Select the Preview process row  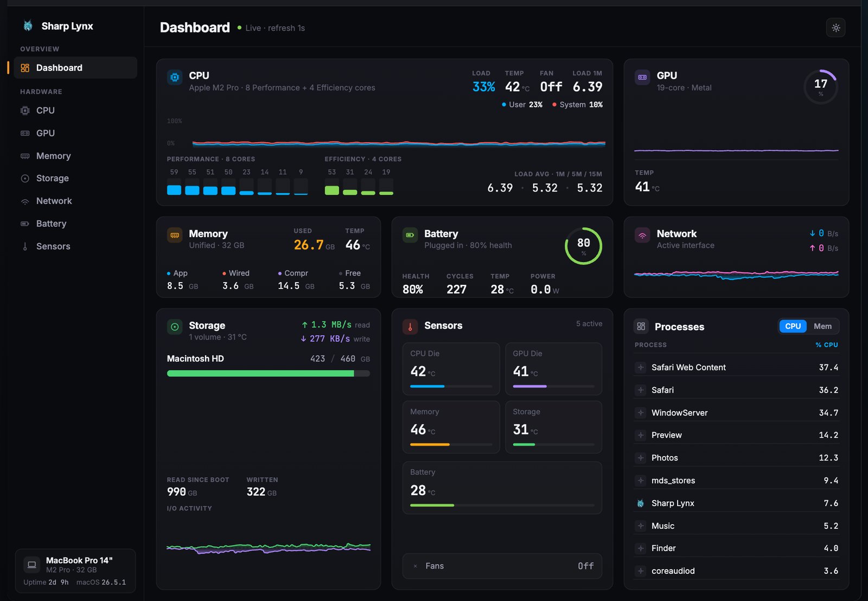[736, 435]
